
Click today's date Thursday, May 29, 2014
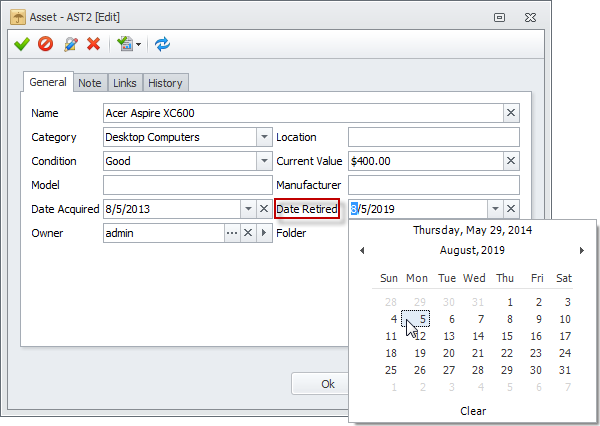(x=472, y=230)
